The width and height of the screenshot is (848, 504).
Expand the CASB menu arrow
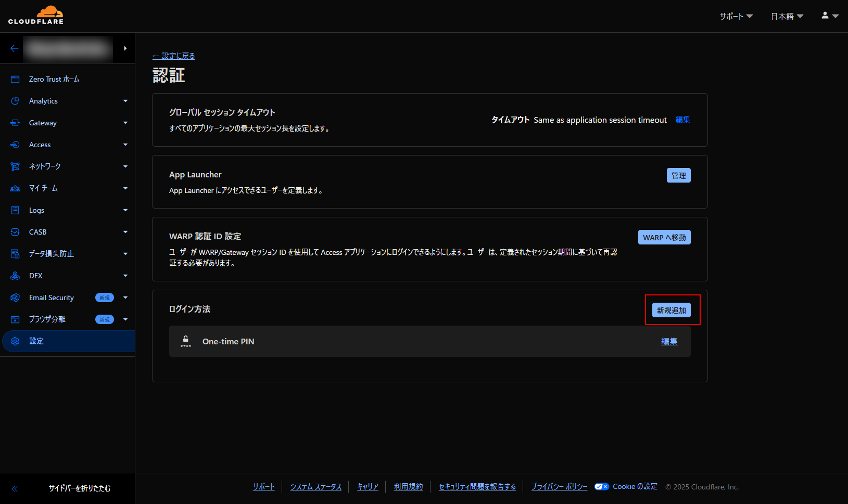coord(125,232)
